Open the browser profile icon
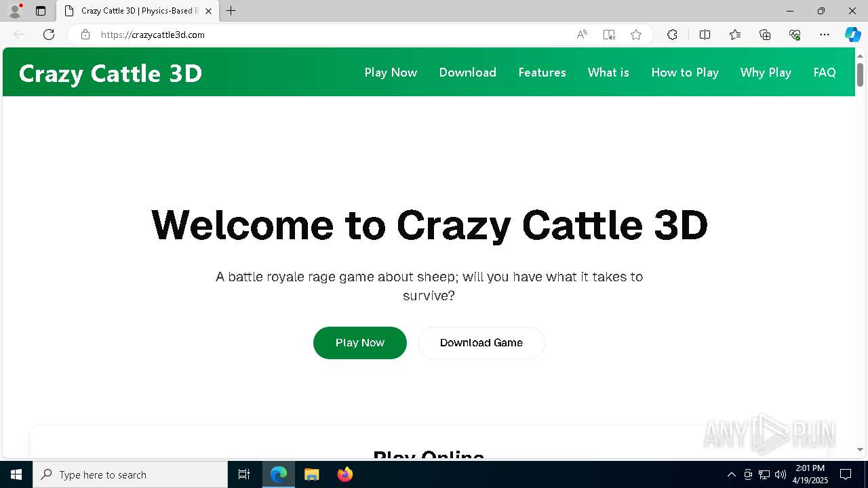Viewport: 868px width, 488px height. pos(15,11)
